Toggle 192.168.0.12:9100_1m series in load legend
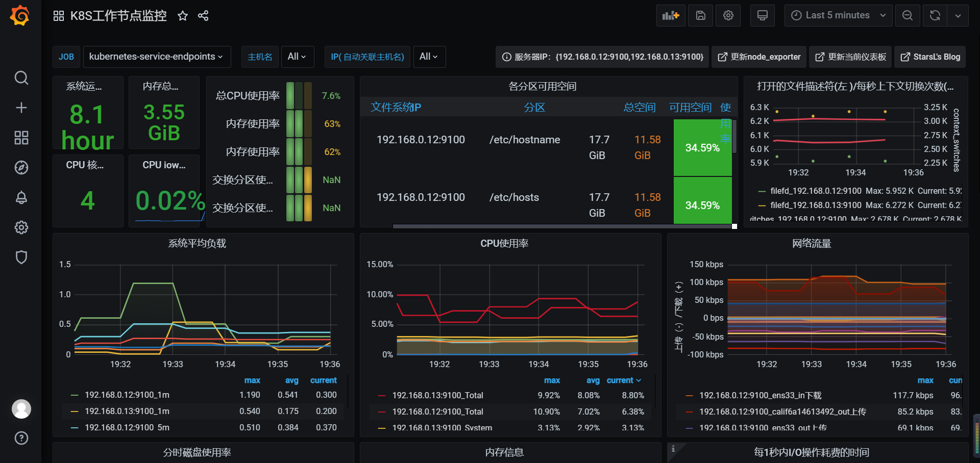This screenshot has height=463, width=980. [x=127, y=395]
